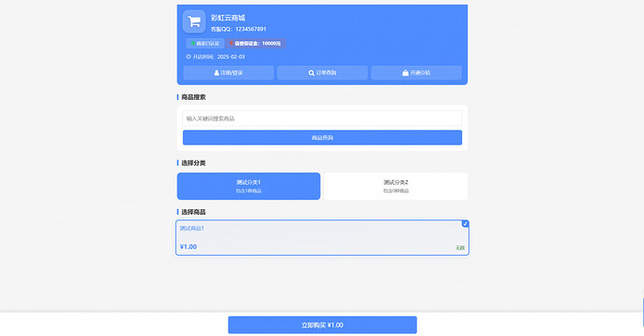This screenshot has width=644, height=336.
Task: Click the 客服QQ 1234567891 contact text
Action: tap(239, 29)
